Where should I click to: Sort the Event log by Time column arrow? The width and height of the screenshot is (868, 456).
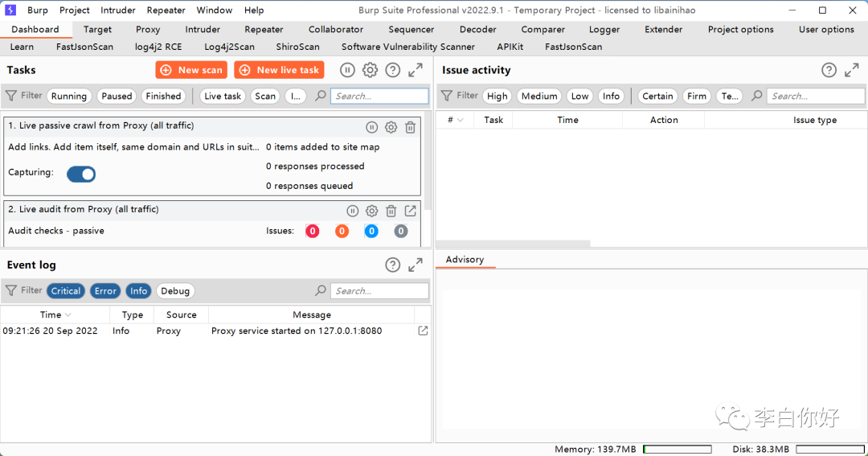[x=68, y=314]
